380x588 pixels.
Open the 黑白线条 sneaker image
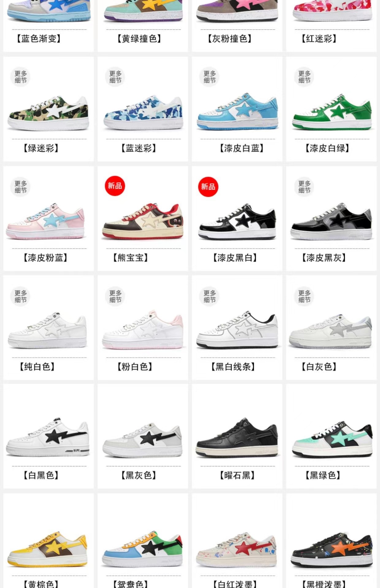[x=237, y=330]
